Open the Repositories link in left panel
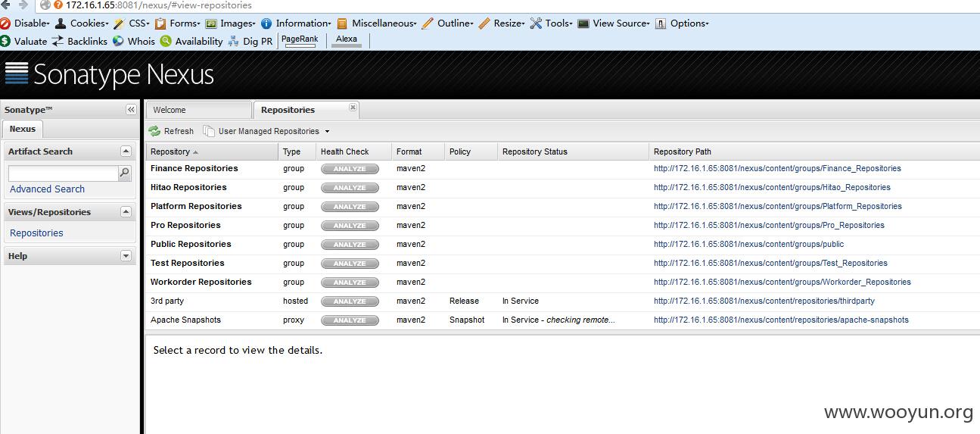The width and height of the screenshot is (980, 434). coord(36,233)
